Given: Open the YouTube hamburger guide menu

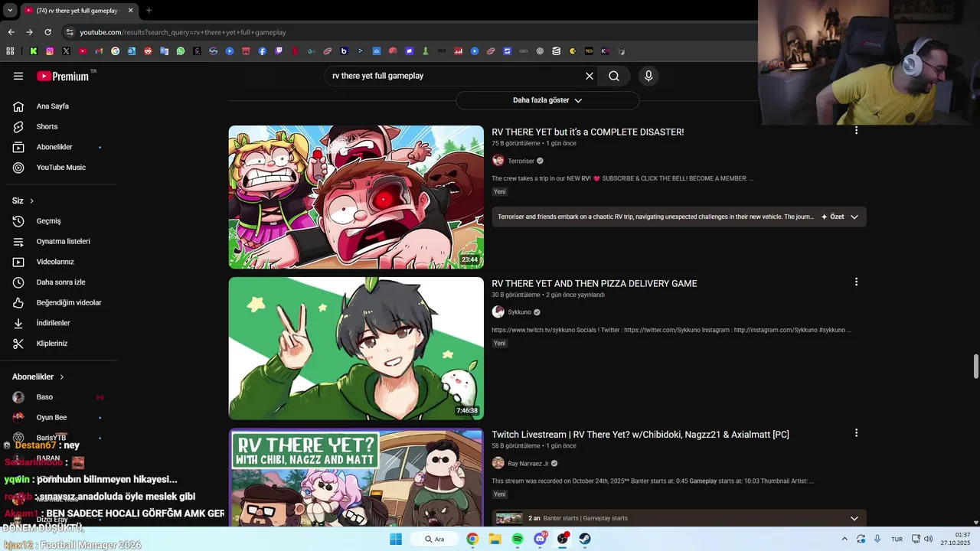Looking at the screenshot, I should [x=18, y=76].
